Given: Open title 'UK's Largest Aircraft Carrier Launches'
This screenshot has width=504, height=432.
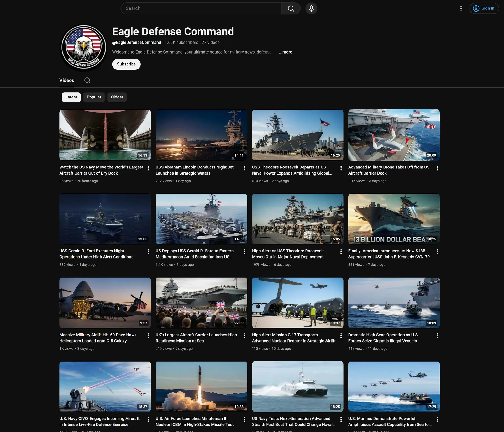Looking at the screenshot, I should click(196, 338).
